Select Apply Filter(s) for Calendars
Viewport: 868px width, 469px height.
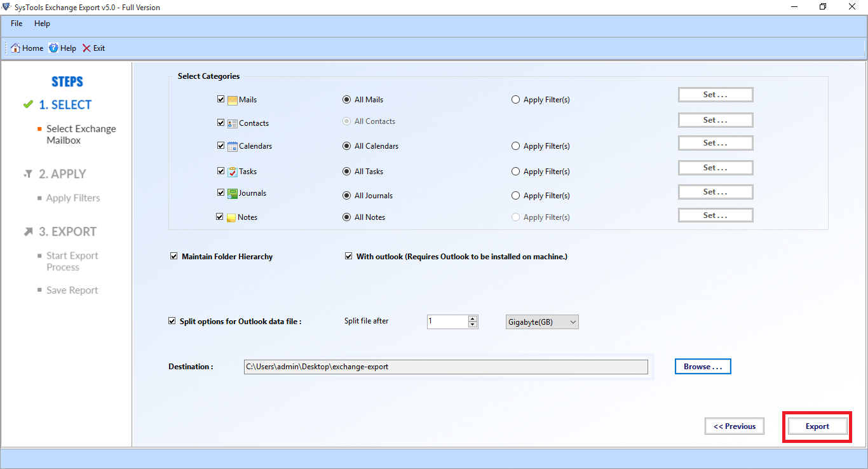[x=515, y=146]
